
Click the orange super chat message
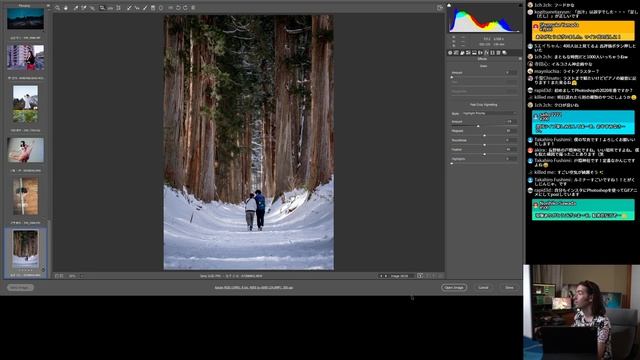click(583, 31)
